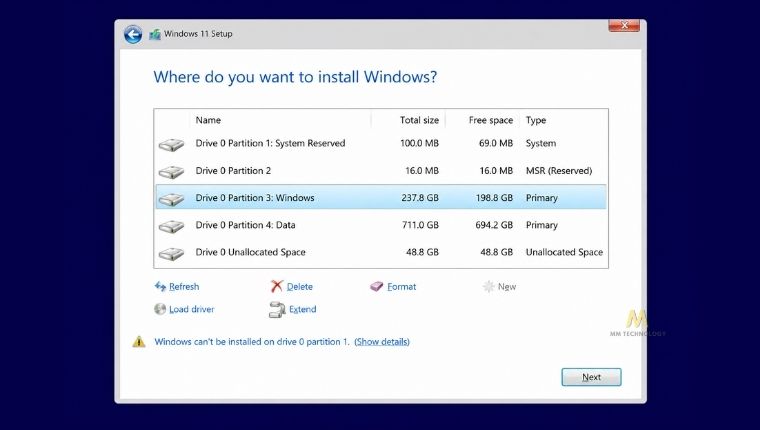Click the 100.0 MB total size cell

tap(419, 143)
